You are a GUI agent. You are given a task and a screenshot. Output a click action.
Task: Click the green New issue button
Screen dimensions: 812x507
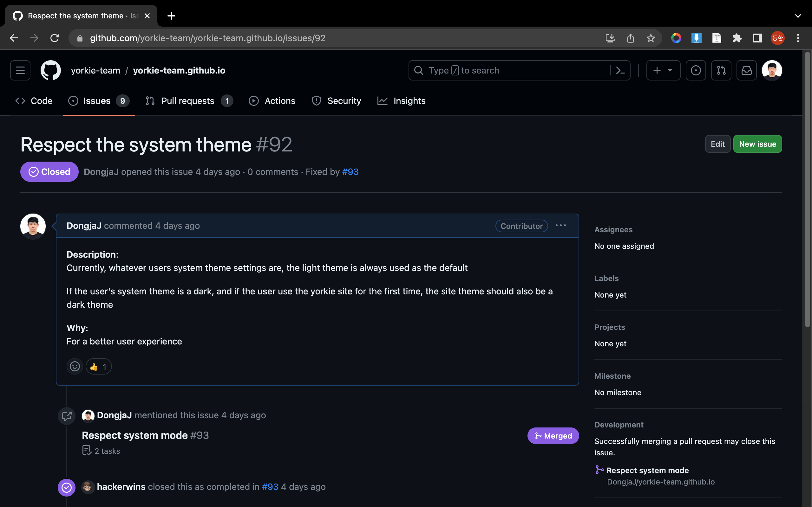tap(757, 144)
